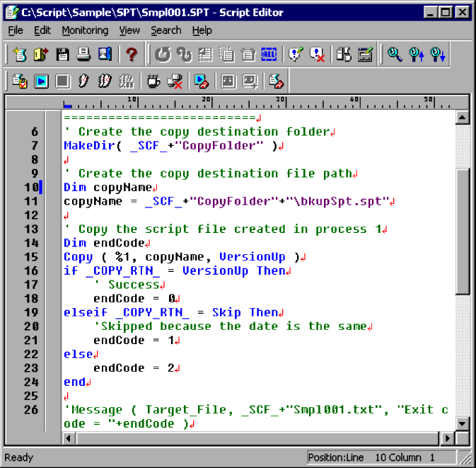Click the Position:Line status bar field
This screenshot has height=468, width=476.
(x=381, y=457)
